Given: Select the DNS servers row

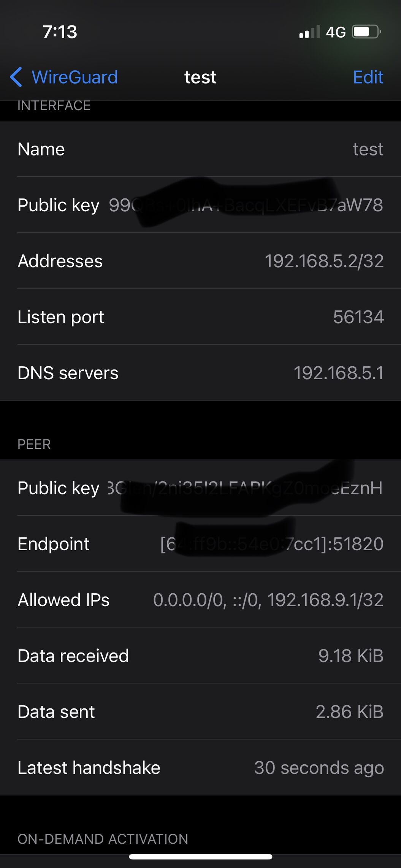Looking at the screenshot, I should pyautogui.click(x=200, y=373).
